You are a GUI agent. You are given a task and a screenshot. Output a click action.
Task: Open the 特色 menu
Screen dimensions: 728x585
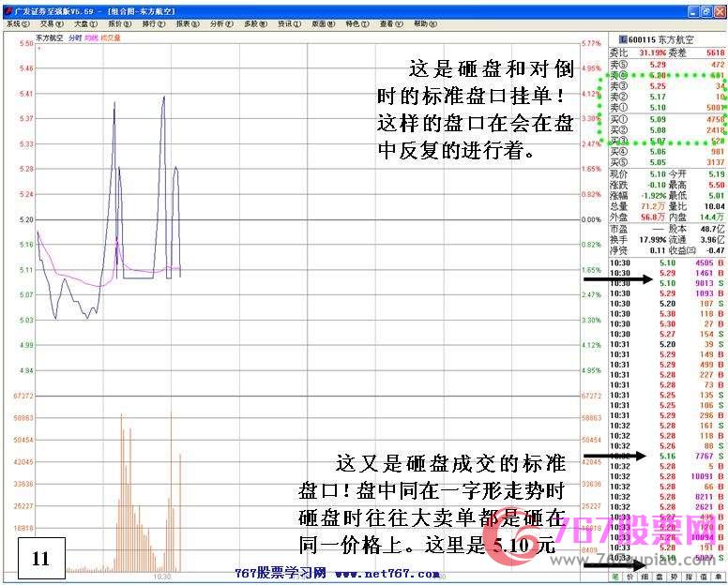click(x=357, y=23)
